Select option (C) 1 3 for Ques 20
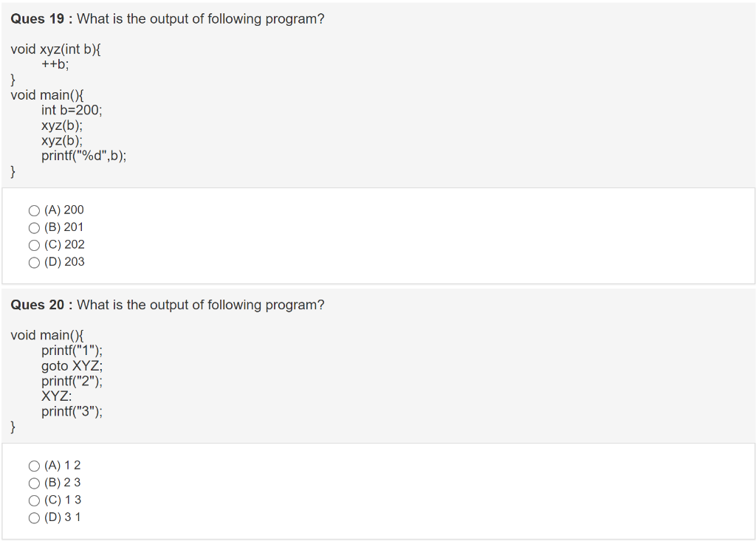The image size is (756, 541). [34, 500]
